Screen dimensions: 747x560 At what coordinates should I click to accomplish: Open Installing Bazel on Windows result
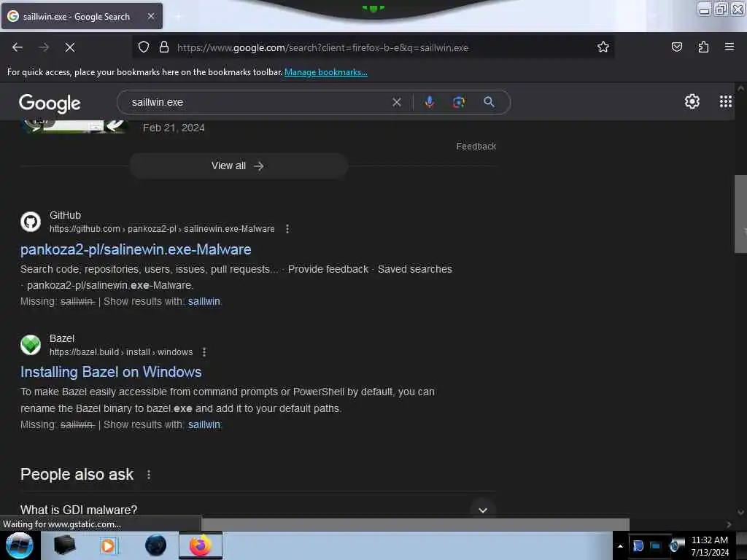pyautogui.click(x=111, y=372)
